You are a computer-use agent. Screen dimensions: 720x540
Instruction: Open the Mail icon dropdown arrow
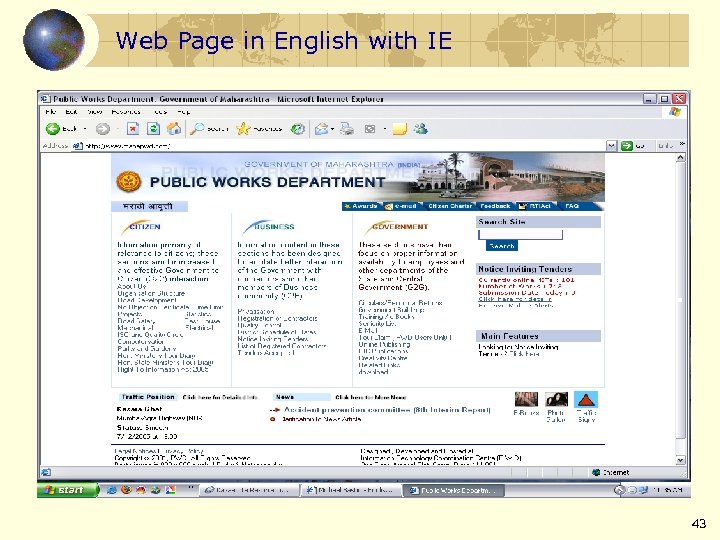click(x=332, y=129)
